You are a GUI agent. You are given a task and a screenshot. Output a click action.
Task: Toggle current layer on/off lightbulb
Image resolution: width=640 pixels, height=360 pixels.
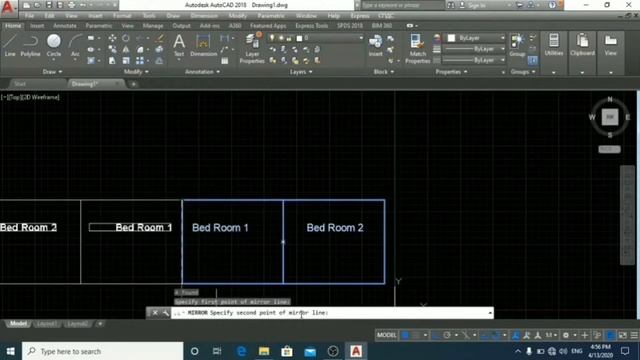pos(272,38)
